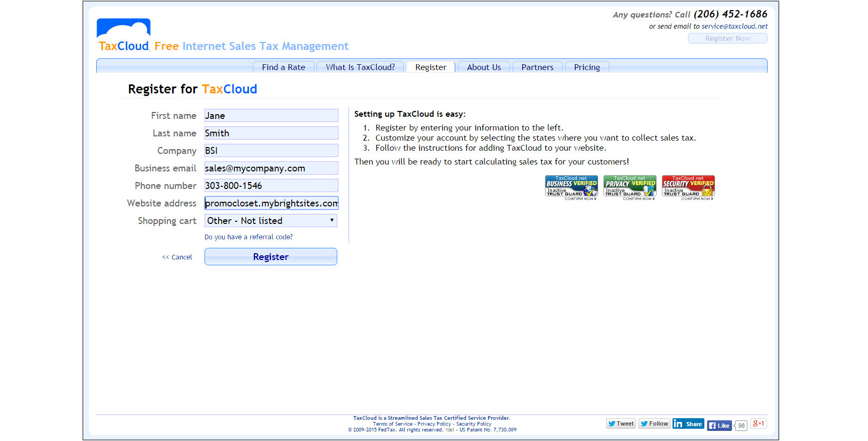Open the referral code link
Viewport: 868px width, 441px height.
[249, 237]
